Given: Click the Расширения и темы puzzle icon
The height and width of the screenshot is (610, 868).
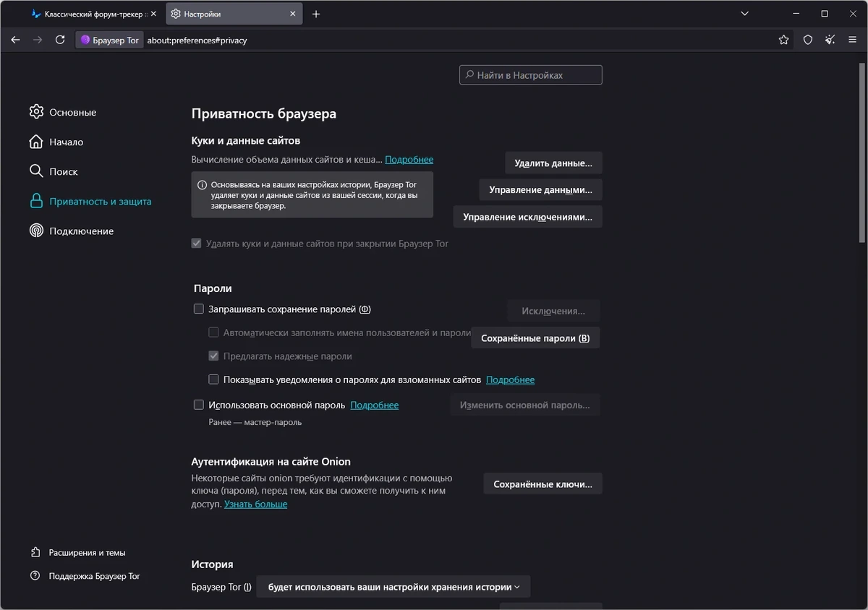Looking at the screenshot, I should point(35,552).
